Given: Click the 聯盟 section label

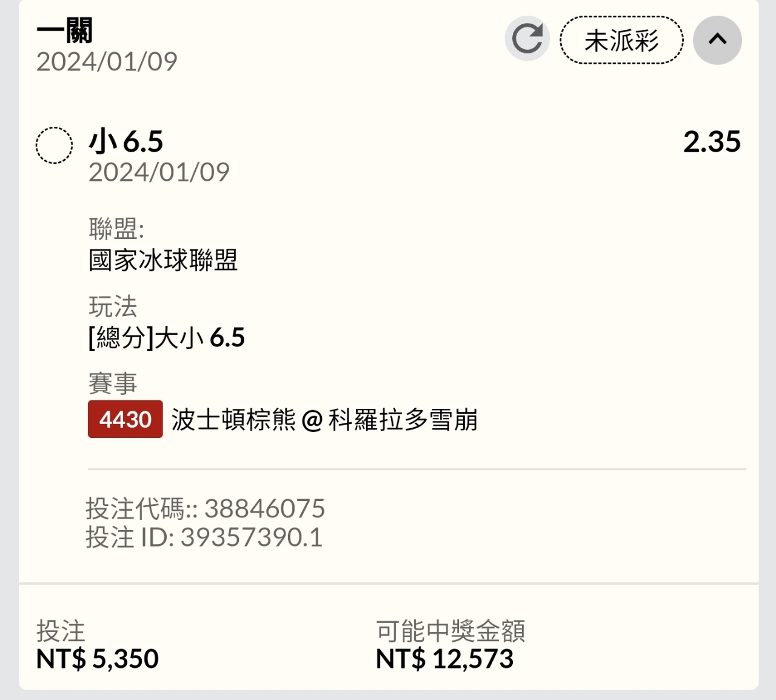Looking at the screenshot, I should [x=116, y=229].
